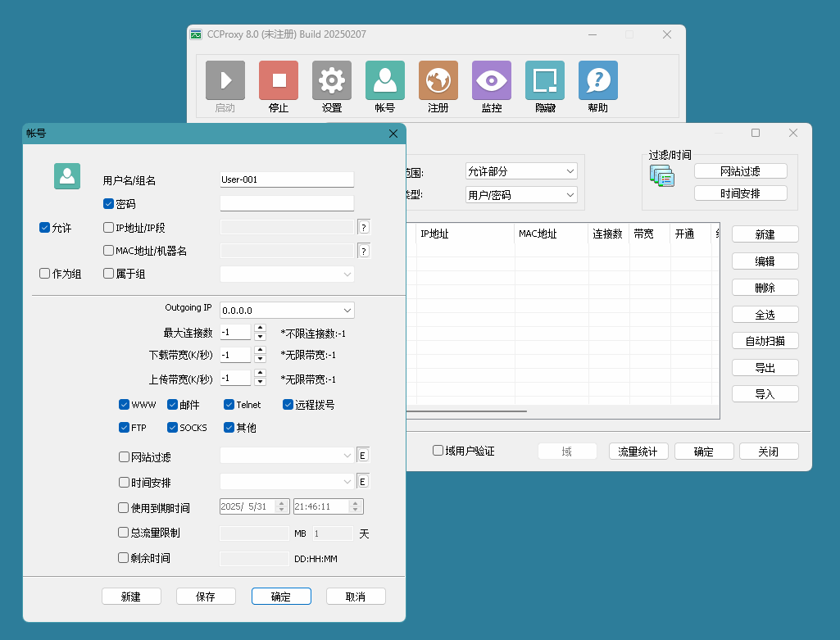The image size is (840, 640).
Task: Check the 域用户验证 checkbox
Action: coord(438,451)
